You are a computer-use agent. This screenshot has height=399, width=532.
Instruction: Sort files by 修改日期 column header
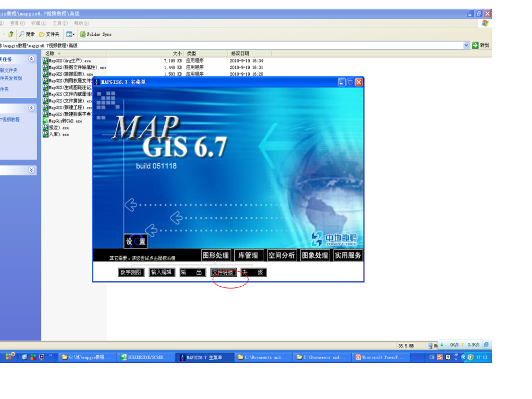click(x=249, y=53)
